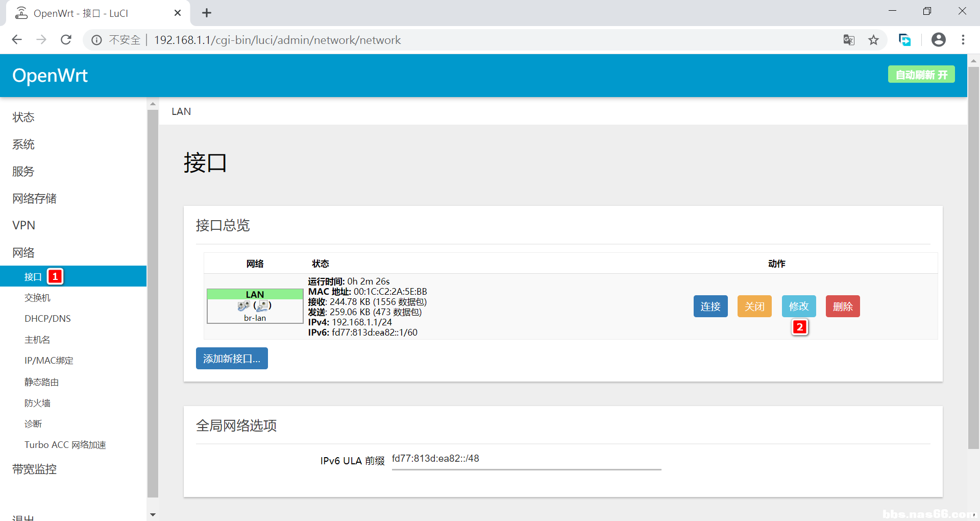The height and width of the screenshot is (521, 980).
Task: Click the sidebar scroll down arrow
Action: click(x=153, y=514)
